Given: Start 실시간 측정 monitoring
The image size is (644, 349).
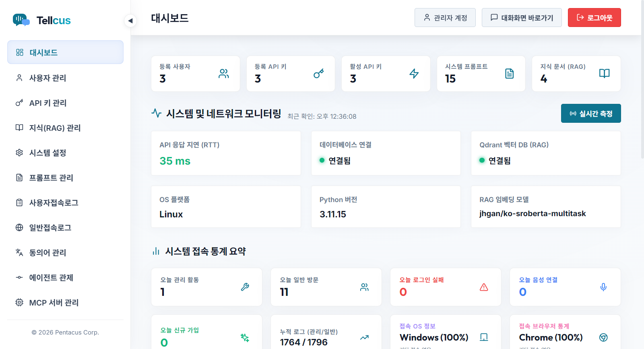Looking at the screenshot, I should (591, 114).
